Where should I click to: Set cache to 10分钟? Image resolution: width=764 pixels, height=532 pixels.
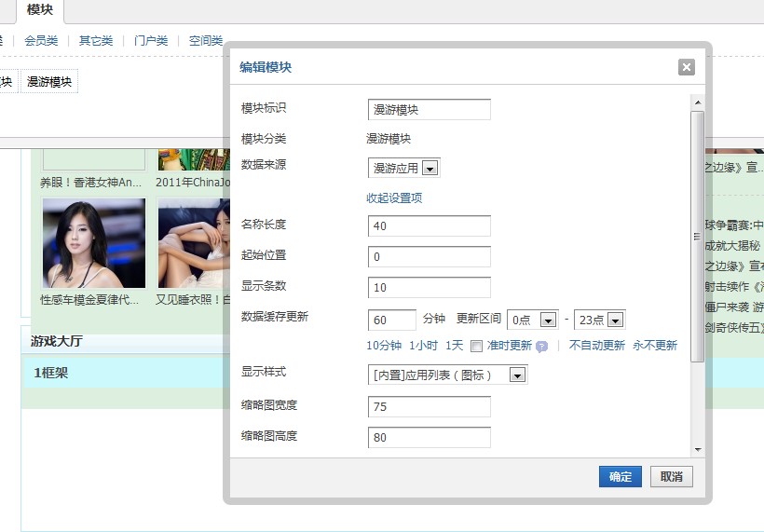(x=384, y=346)
